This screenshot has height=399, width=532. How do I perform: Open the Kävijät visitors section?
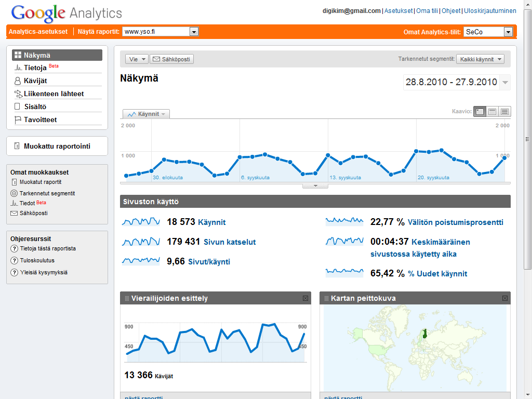pos(35,81)
